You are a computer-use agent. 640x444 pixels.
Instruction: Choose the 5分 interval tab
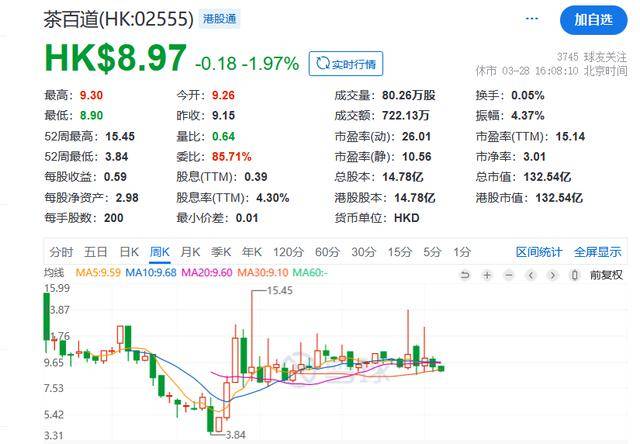[x=432, y=252]
